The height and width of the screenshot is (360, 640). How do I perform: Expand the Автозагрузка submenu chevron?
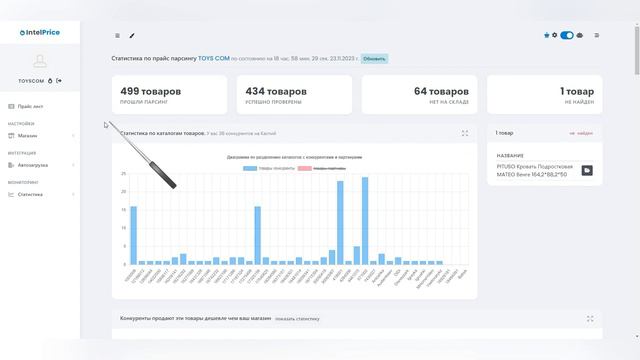(73, 165)
